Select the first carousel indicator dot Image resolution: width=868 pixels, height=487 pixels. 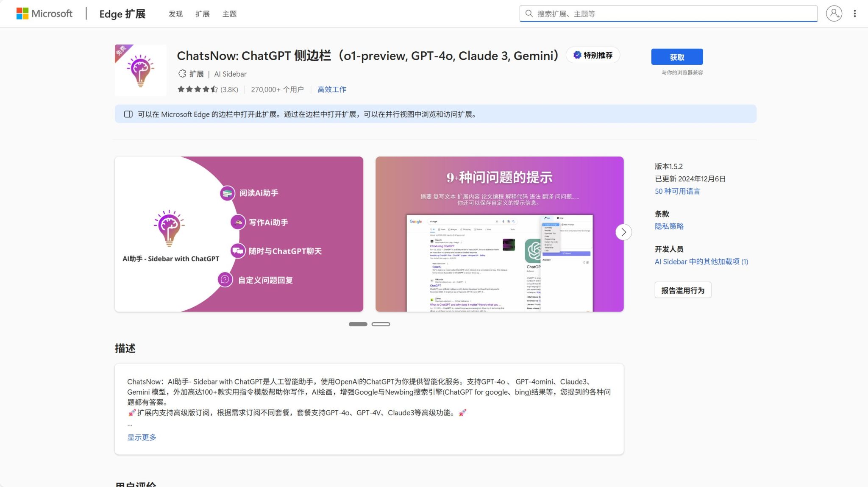click(x=358, y=324)
